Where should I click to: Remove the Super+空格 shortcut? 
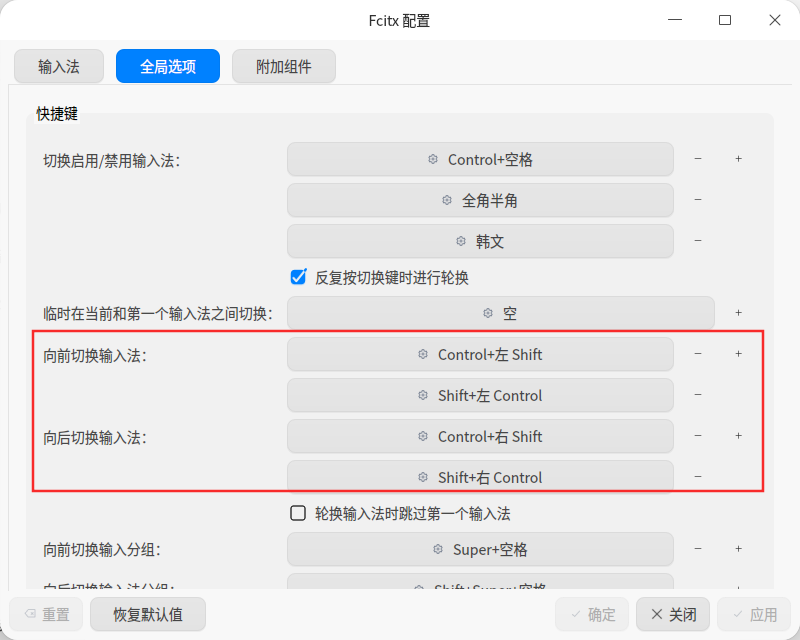tap(697, 549)
